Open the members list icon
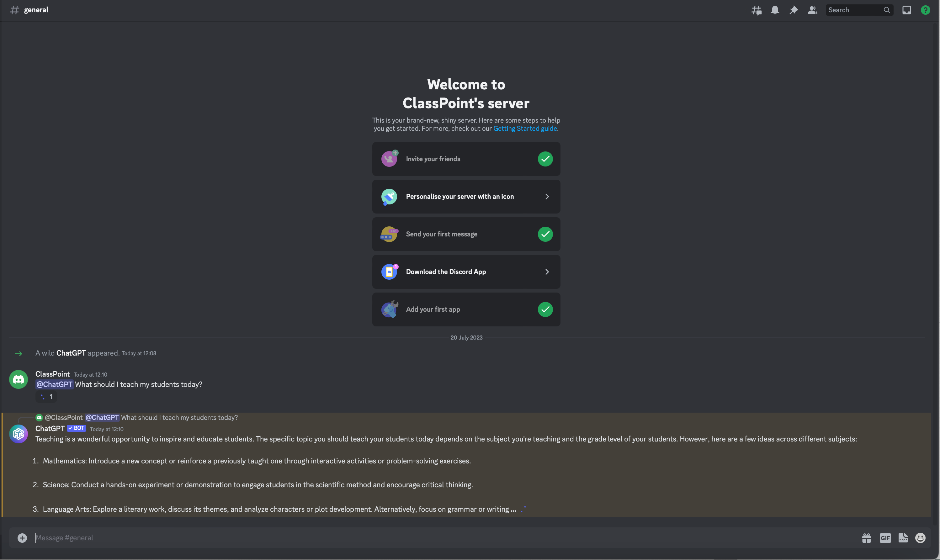Viewport: 940px width, 560px height. pos(812,10)
